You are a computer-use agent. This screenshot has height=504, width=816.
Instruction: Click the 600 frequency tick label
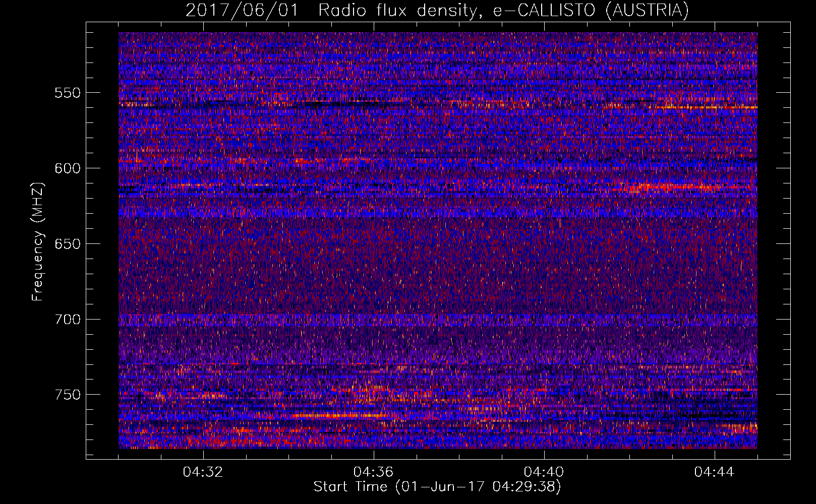[68, 168]
